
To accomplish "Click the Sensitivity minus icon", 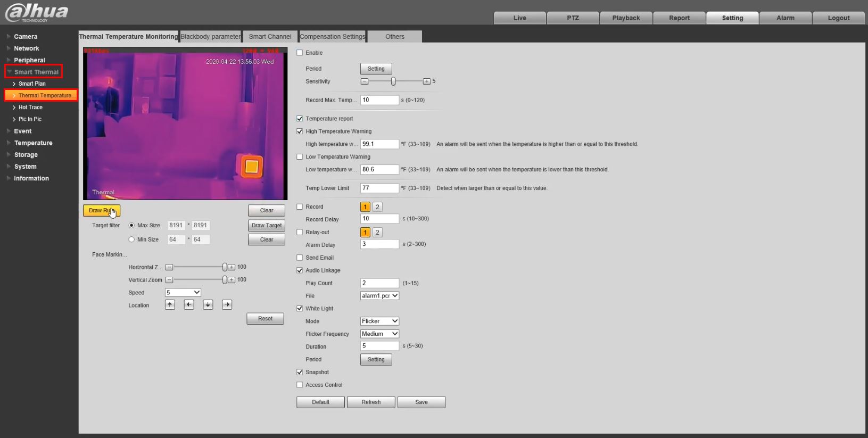I will click(x=365, y=81).
